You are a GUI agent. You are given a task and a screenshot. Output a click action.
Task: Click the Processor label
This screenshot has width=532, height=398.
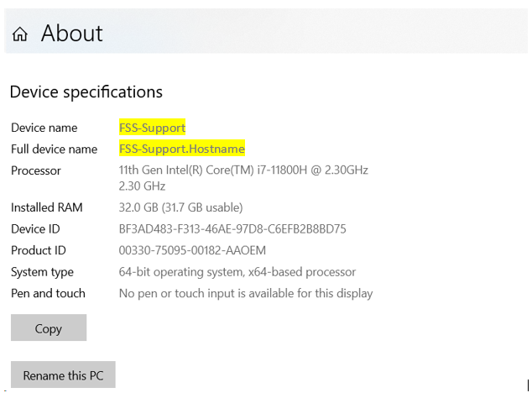coord(36,170)
